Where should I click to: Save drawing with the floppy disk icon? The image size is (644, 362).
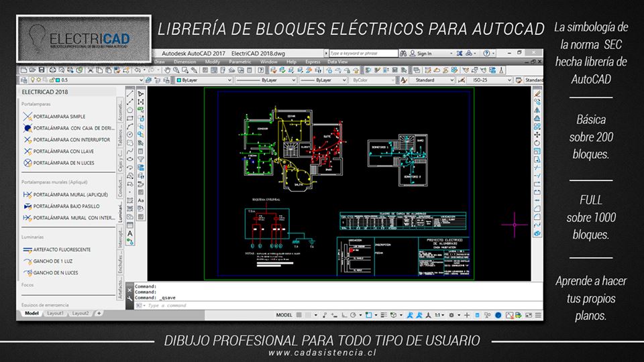tap(42, 70)
